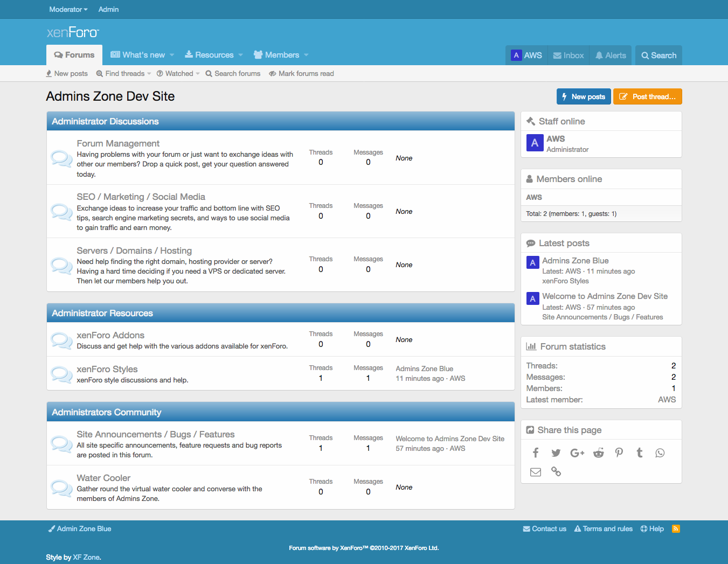The width and height of the screenshot is (728, 564).
Task: Click New posts sub-navigation link
Action: pos(67,74)
